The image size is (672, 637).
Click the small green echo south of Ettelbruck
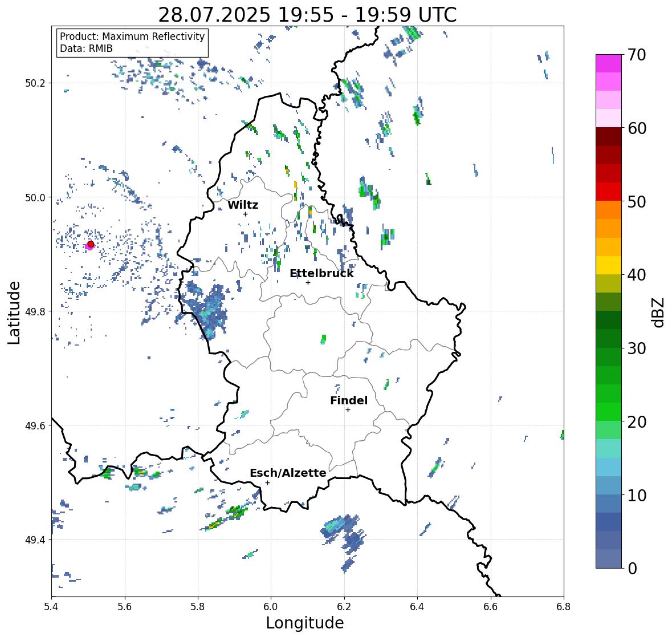pos(323,339)
